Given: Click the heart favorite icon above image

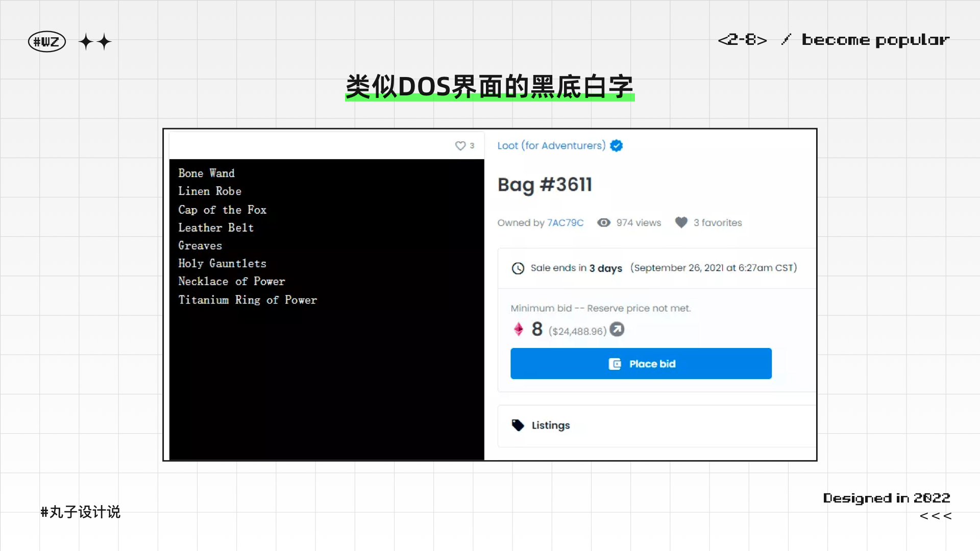Looking at the screenshot, I should click(460, 146).
